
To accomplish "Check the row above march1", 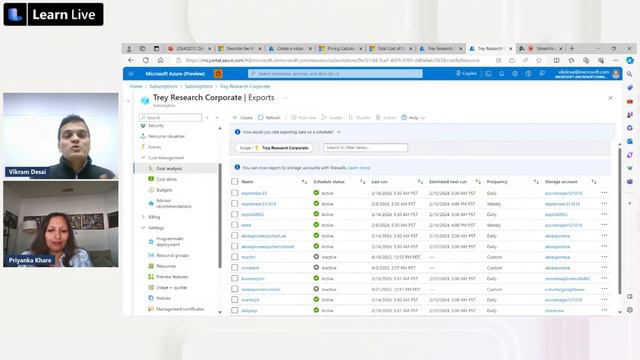I will [235, 246].
